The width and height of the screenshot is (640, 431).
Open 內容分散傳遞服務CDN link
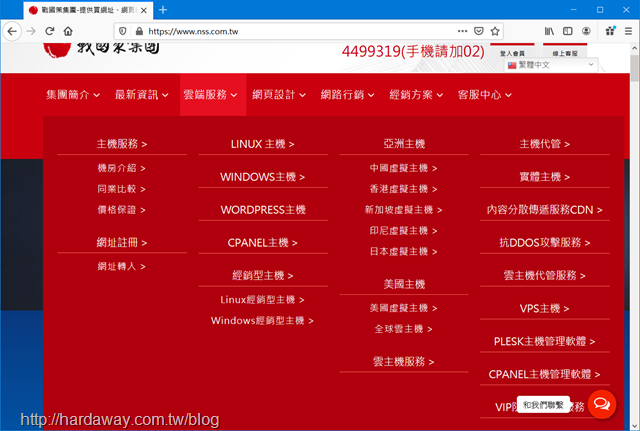coord(544,210)
